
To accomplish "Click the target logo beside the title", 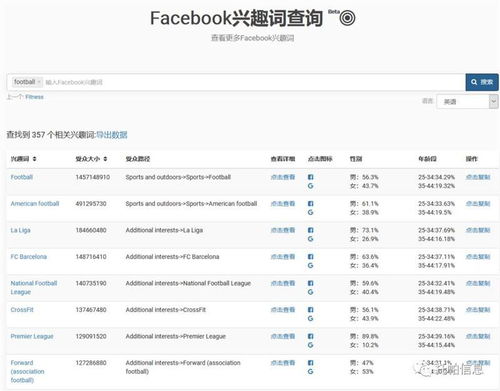I will (347, 18).
